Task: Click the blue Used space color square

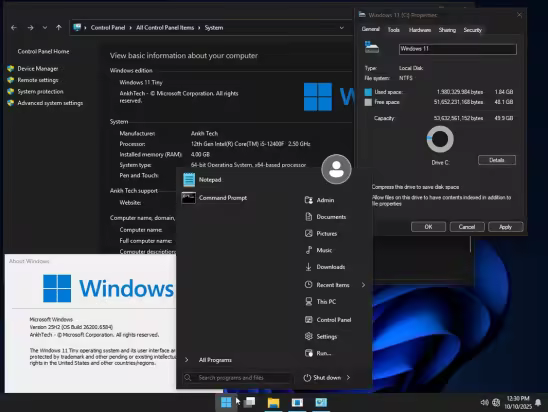Action: pyautogui.click(x=368, y=92)
